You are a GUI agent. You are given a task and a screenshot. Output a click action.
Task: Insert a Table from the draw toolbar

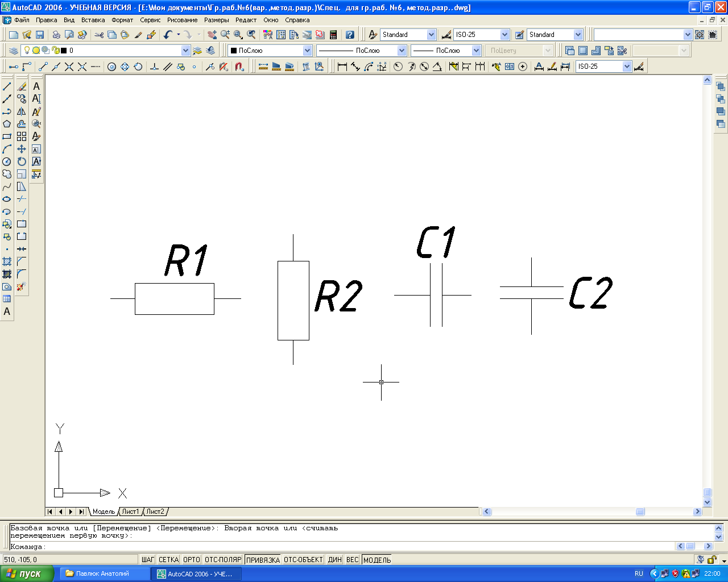click(x=7, y=299)
